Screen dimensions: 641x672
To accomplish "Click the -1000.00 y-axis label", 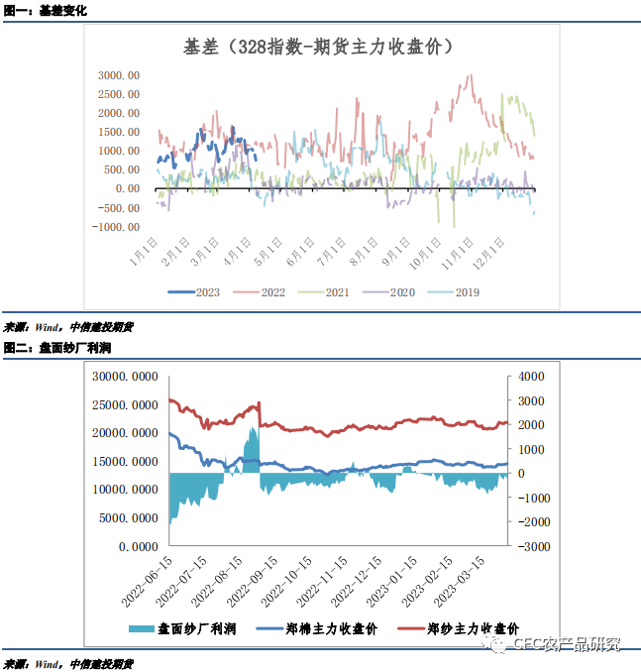I will point(117,227).
